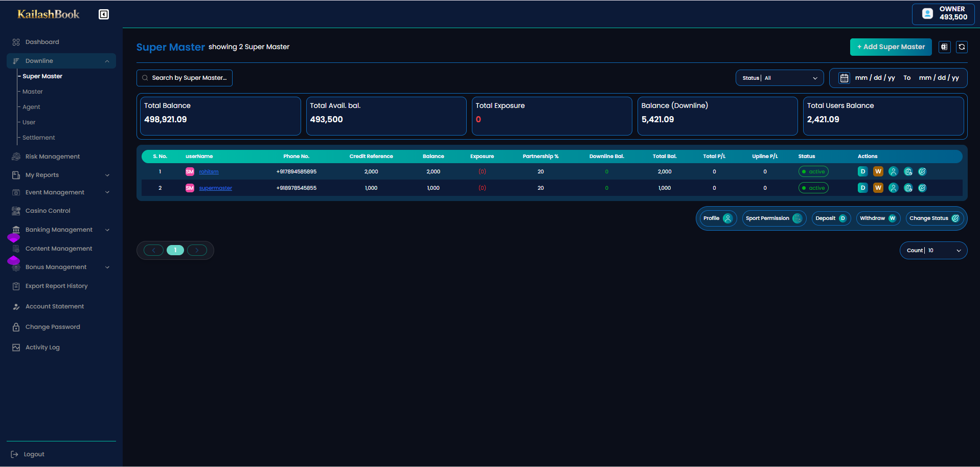Click the Add Super Master button
This screenshot has height=467, width=980.
[891, 47]
